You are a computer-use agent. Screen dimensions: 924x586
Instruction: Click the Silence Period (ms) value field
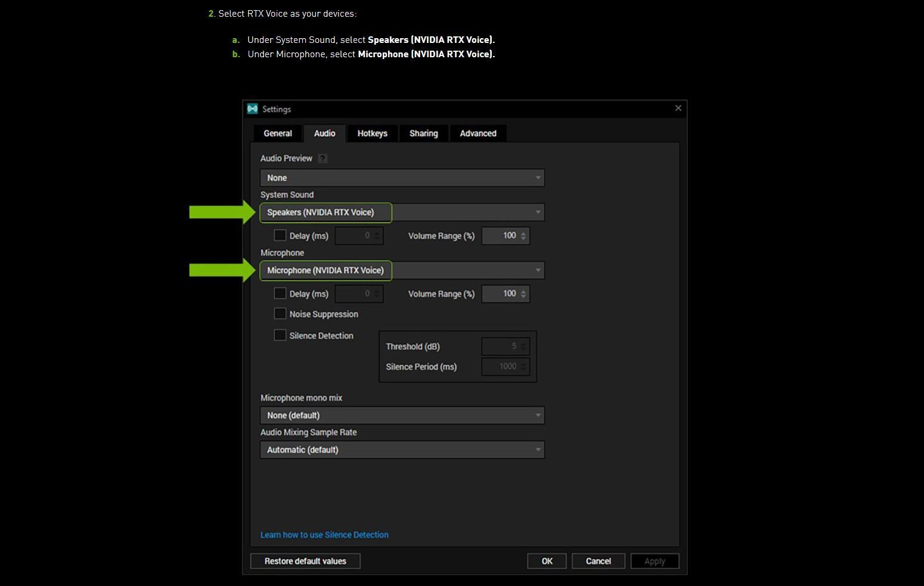[506, 367]
